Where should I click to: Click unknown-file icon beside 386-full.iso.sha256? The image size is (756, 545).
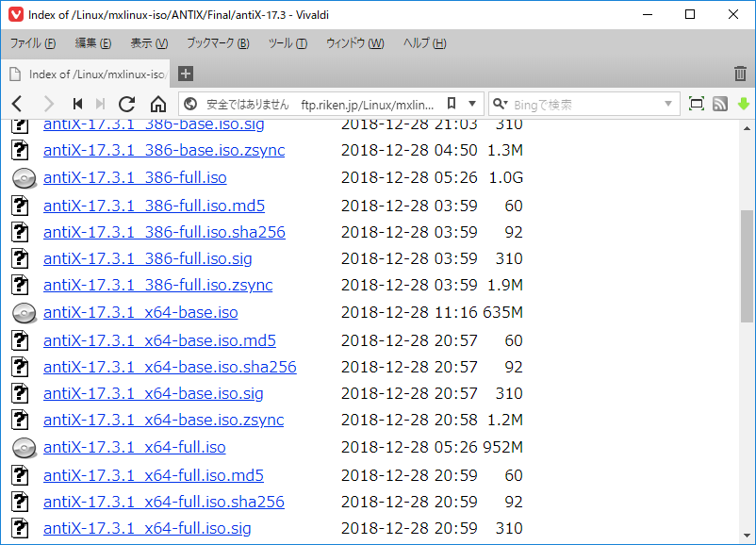tap(20, 232)
